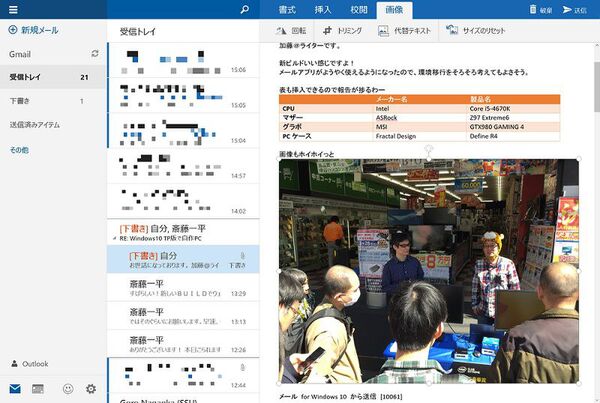Open the 送信済みアイテム folder
The width and height of the screenshot is (600, 403).
(53, 125)
